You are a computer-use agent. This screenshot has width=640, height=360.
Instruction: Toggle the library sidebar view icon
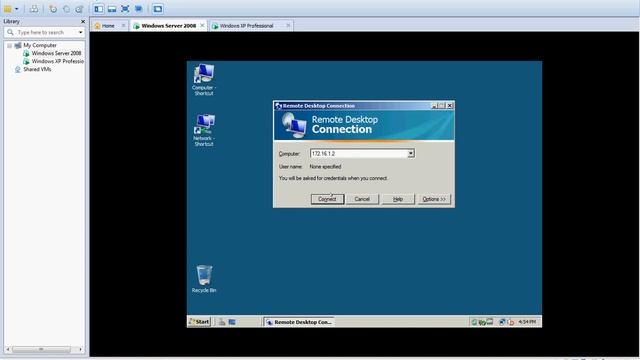pyautogui.click(x=99, y=9)
